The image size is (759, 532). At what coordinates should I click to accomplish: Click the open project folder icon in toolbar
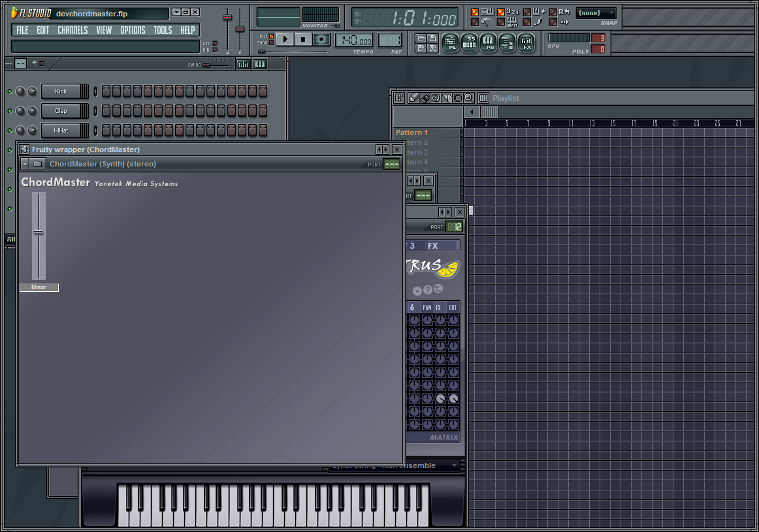pos(421,39)
